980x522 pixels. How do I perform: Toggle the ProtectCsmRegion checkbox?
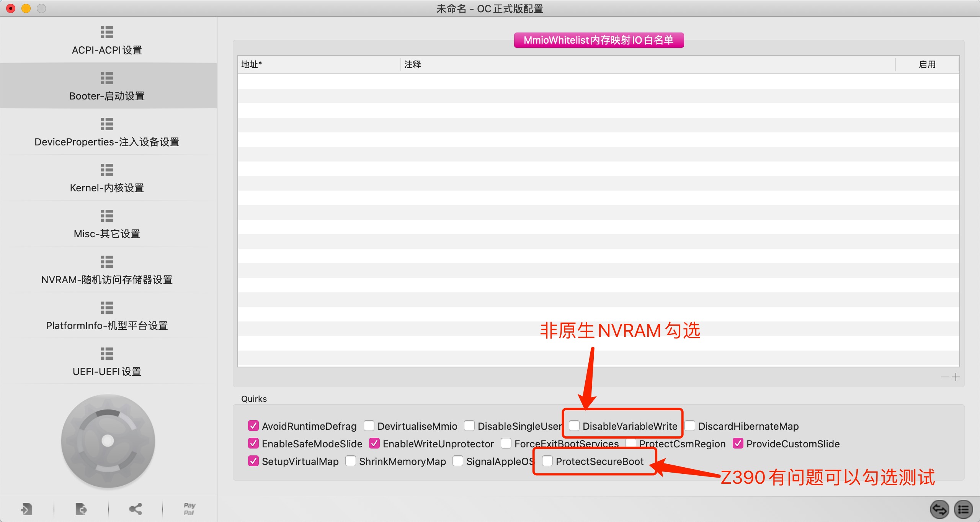point(631,443)
